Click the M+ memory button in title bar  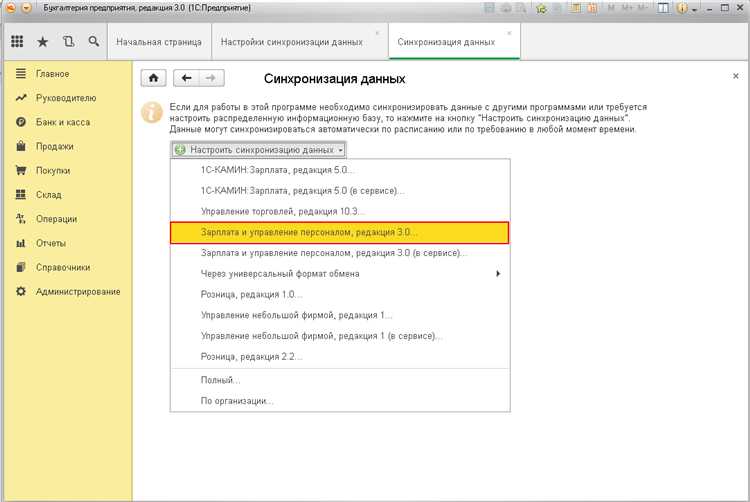[627, 8]
